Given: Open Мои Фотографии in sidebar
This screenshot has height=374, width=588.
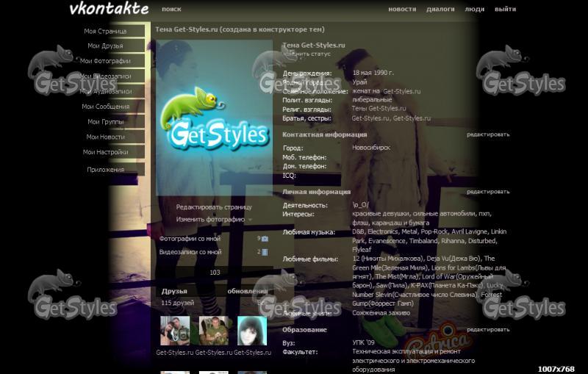Looking at the screenshot, I should [x=105, y=61].
